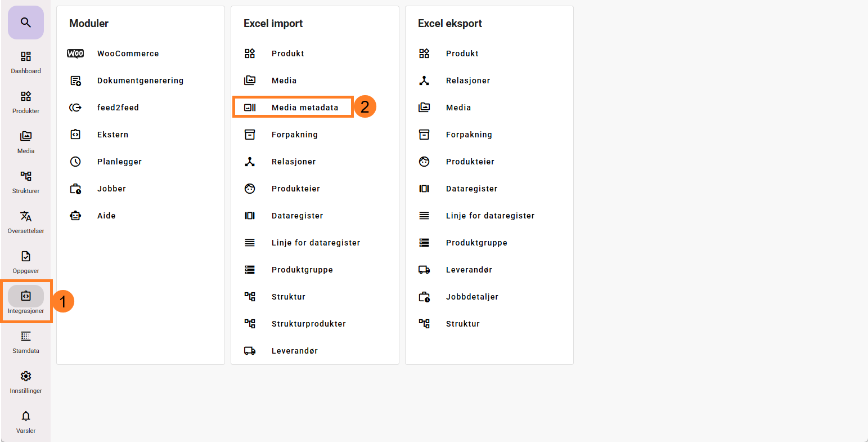Screen dimensions: 868x442
Task: Open the Dokumentgenerering module
Action: tap(140, 81)
